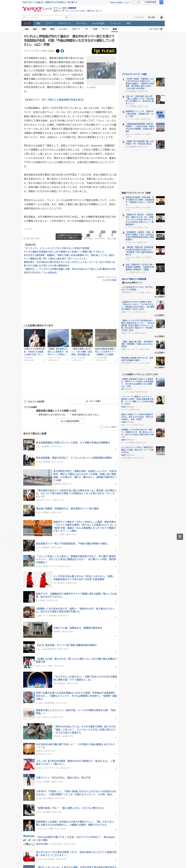Image resolution: width=186 pixels, height=868 pixels.
Task: Open the 速報 tab
Action: tap(38, 24)
